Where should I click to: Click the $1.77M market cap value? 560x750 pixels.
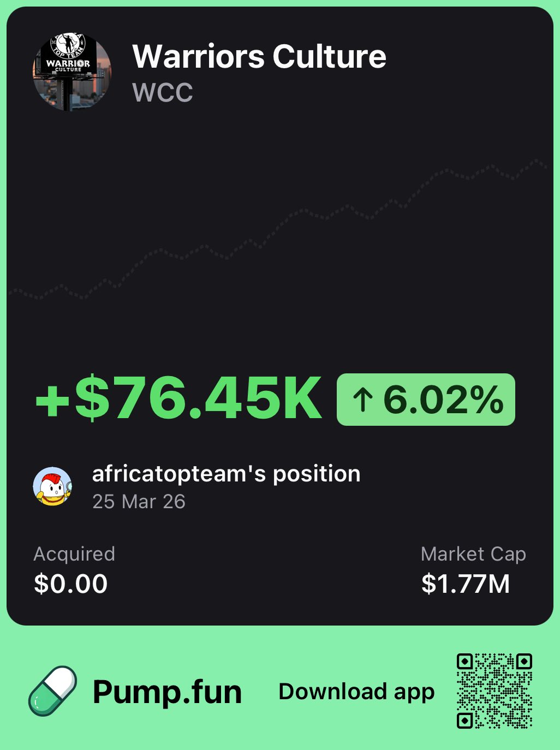pos(466,584)
